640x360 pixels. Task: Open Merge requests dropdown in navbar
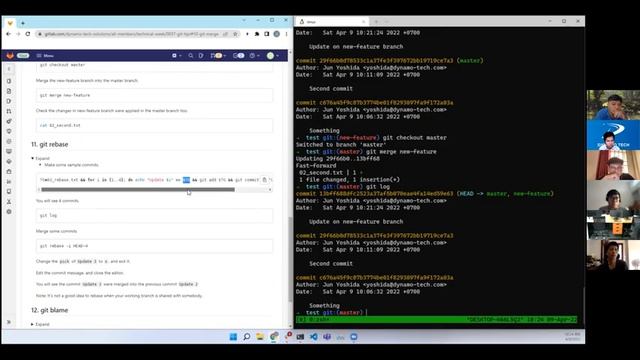point(218,56)
